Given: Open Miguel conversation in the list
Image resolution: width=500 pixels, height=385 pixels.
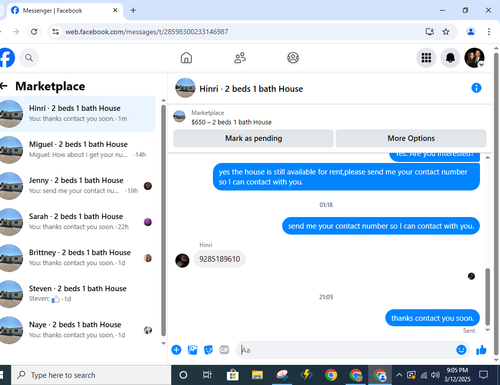Looking at the screenshot, I should click(x=78, y=150).
